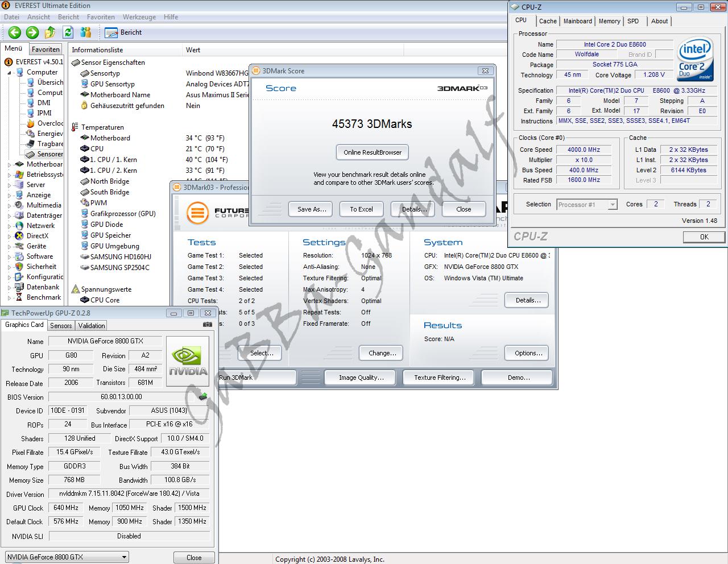Click the Run 3DMark button
This screenshot has width=728, height=564.
coord(257,378)
